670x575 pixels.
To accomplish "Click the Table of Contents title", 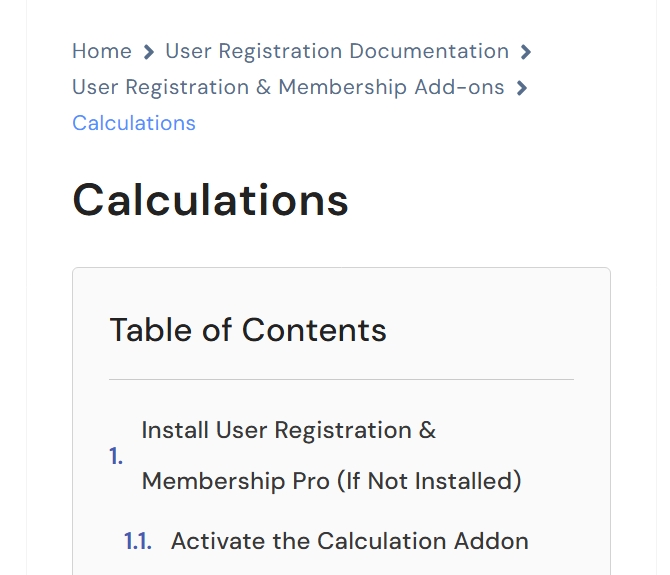I will [248, 330].
